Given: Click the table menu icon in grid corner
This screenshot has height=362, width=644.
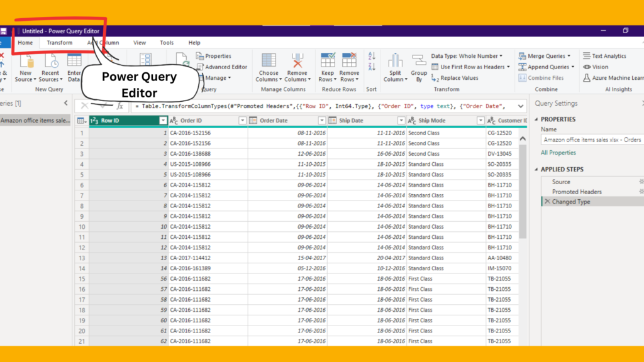Looking at the screenshot, I should click(x=81, y=121).
